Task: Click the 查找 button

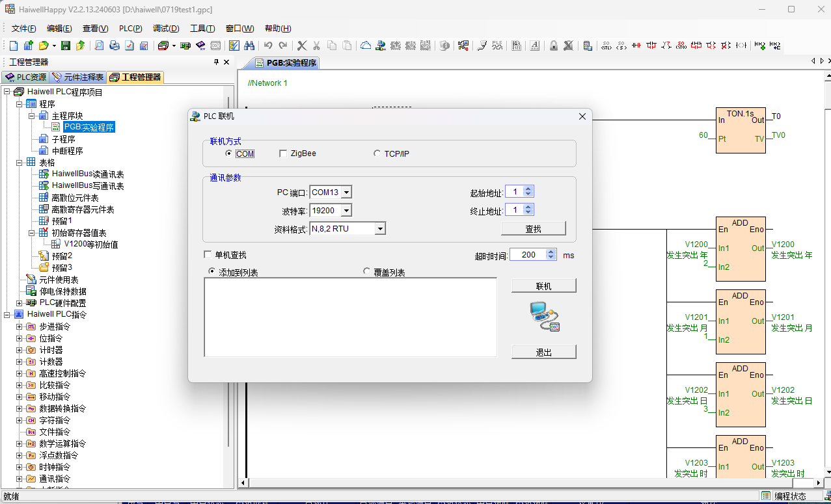Action: pyautogui.click(x=534, y=229)
